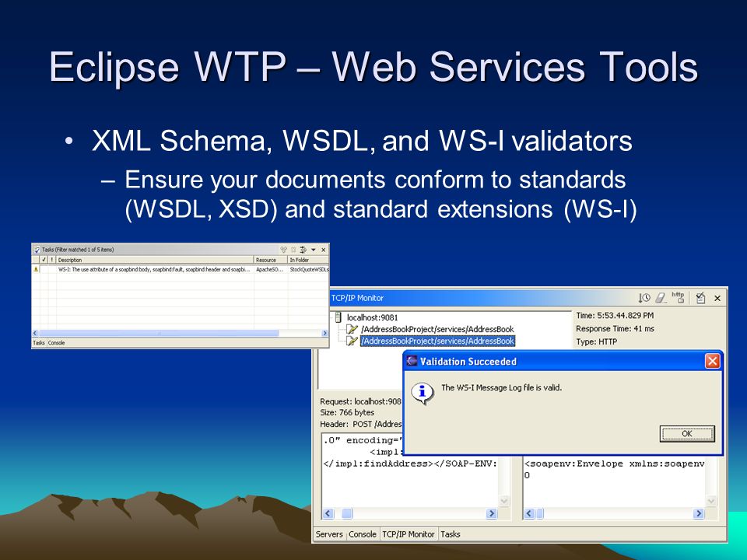Click the Time: 5:53.44.829 PM label
Image resolution: width=747 pixels, height=560 pixels.
pyautogui.click(x=615, y=315)
